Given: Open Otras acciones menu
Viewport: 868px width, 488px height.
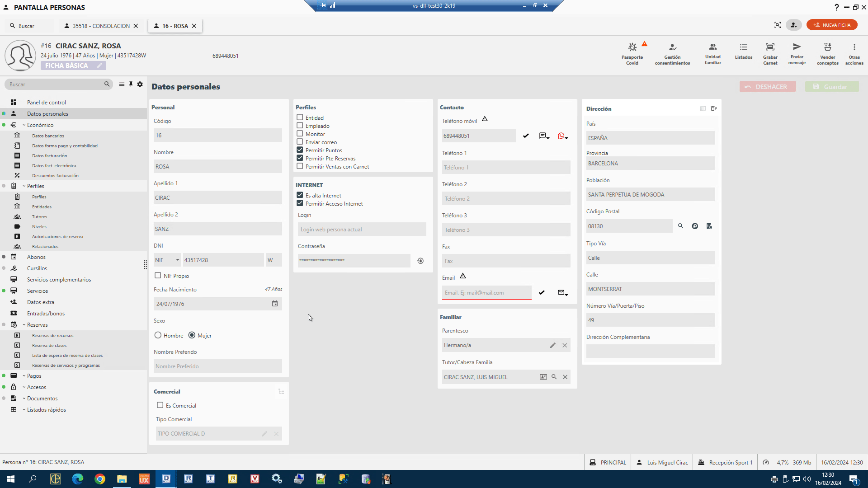Looking at the screenshot, I should coord(854,53).
